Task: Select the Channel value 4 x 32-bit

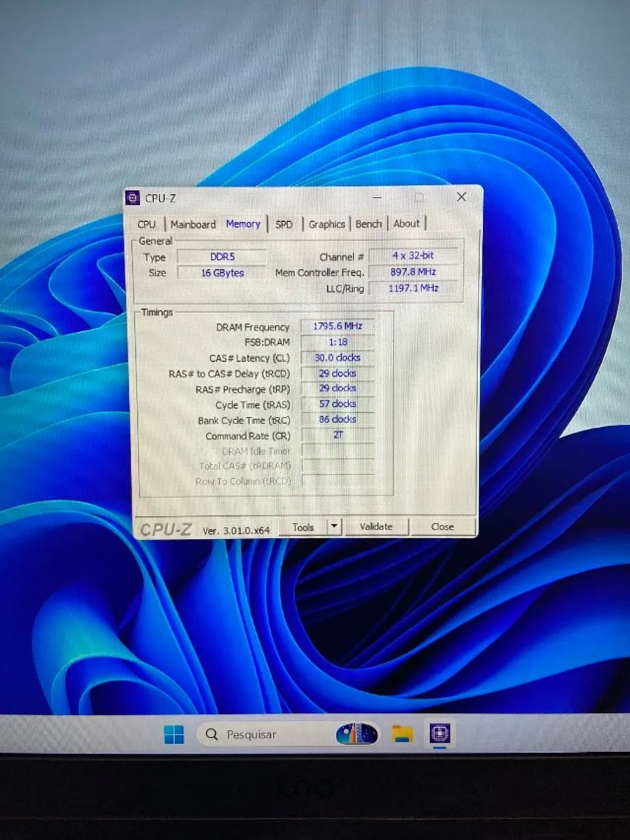Action: click(413, 256)
